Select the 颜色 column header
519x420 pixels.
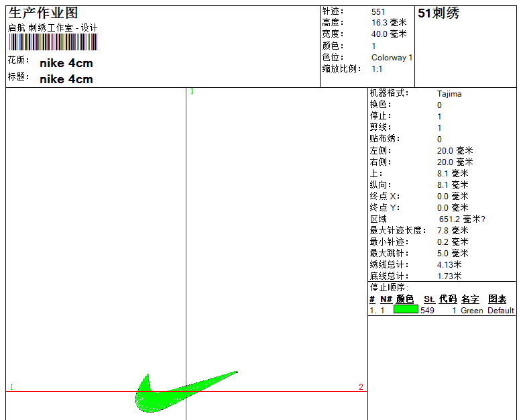tap(405, 299)
